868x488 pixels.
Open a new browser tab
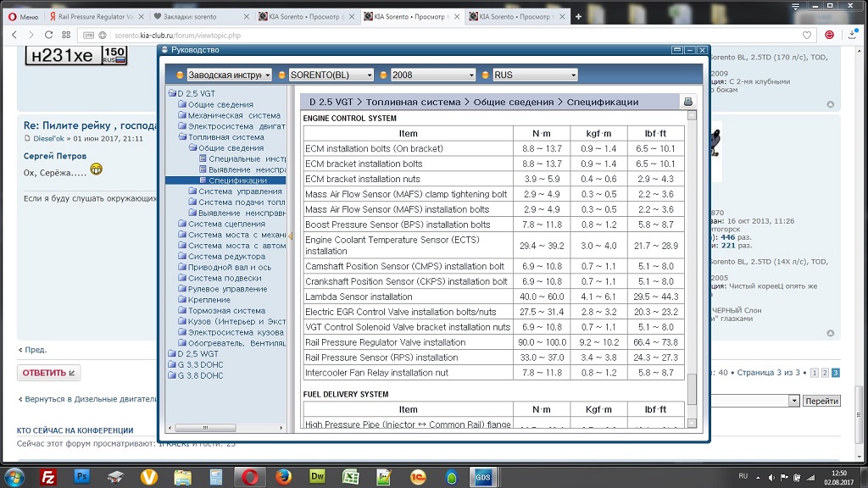(x=578, y=16)
